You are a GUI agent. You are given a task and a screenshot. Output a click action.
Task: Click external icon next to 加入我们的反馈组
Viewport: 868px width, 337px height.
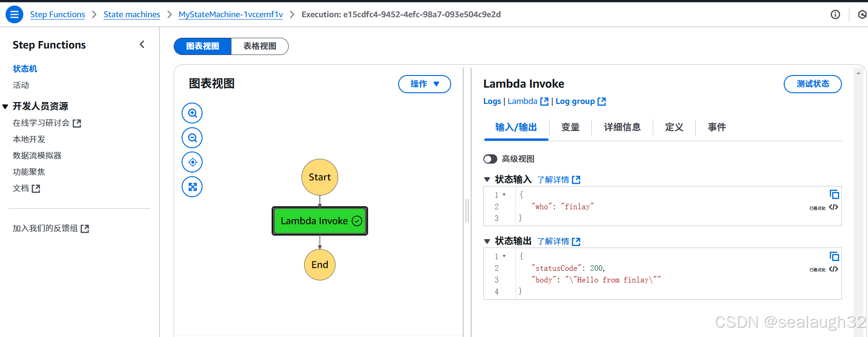(85, 229)
